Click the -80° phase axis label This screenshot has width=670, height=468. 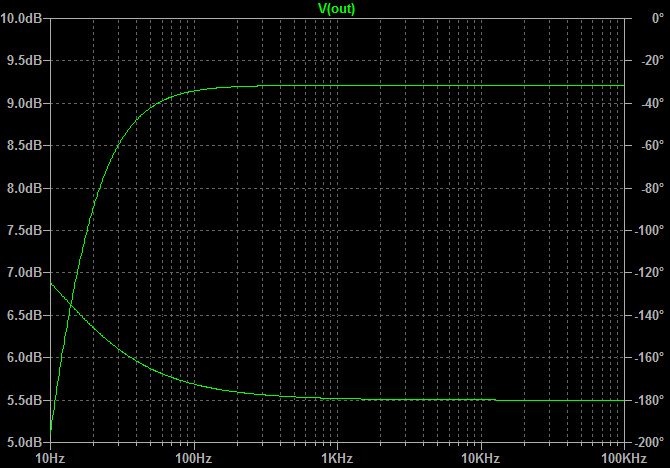pyautogui.click(x=653, y=188)
